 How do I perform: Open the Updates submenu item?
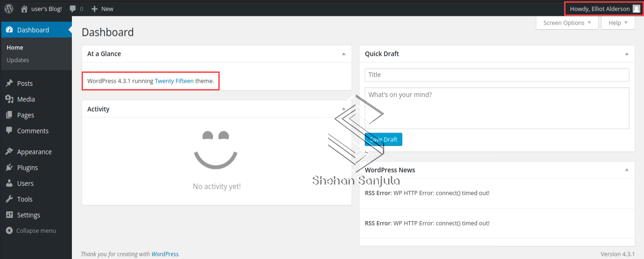[x=18, y=60]
